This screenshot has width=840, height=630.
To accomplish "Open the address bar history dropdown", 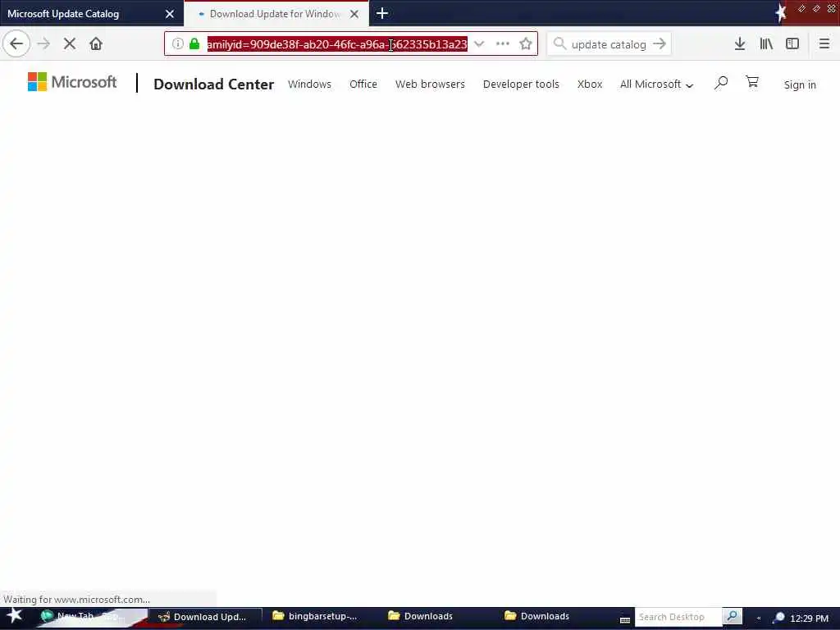I will 479,44.
